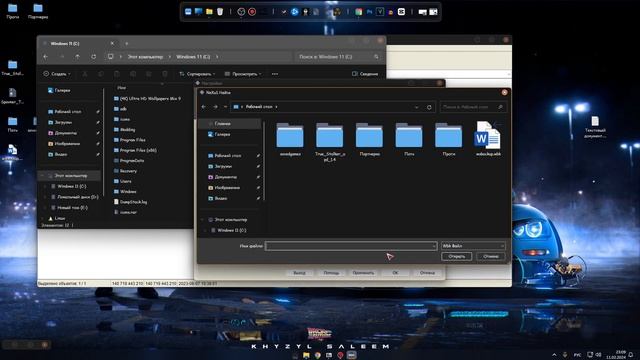Open the file type combo box in dialog
Screen dimensions: 640x360
473,246
